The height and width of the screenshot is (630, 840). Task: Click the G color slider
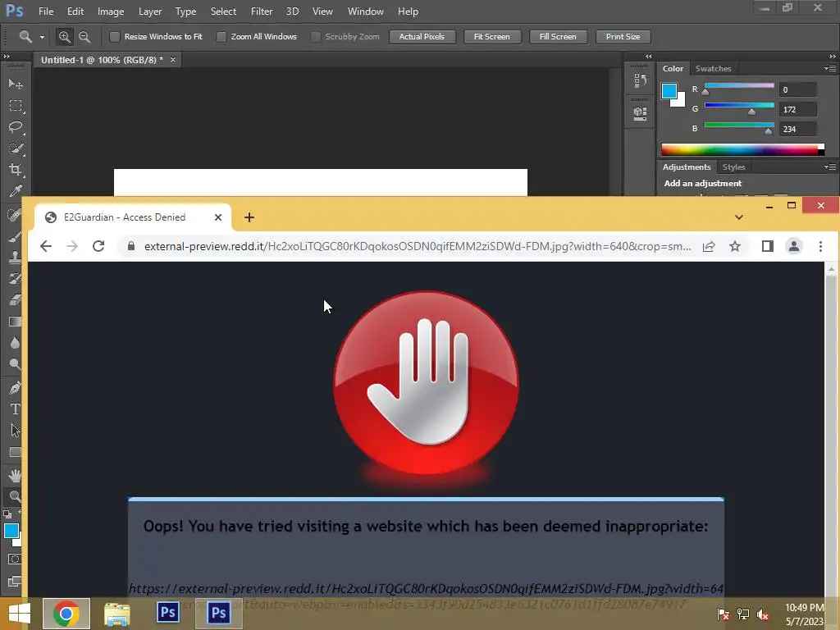[x=739, y=106]
